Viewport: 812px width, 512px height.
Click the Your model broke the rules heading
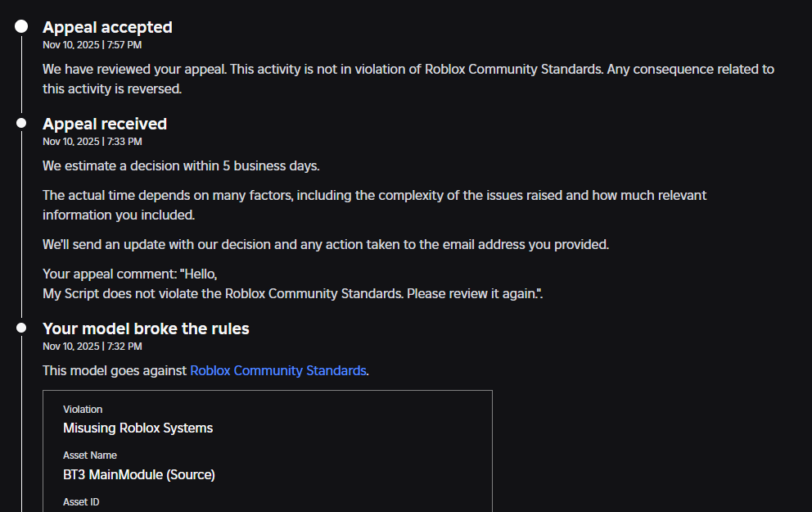pos(146,328)
